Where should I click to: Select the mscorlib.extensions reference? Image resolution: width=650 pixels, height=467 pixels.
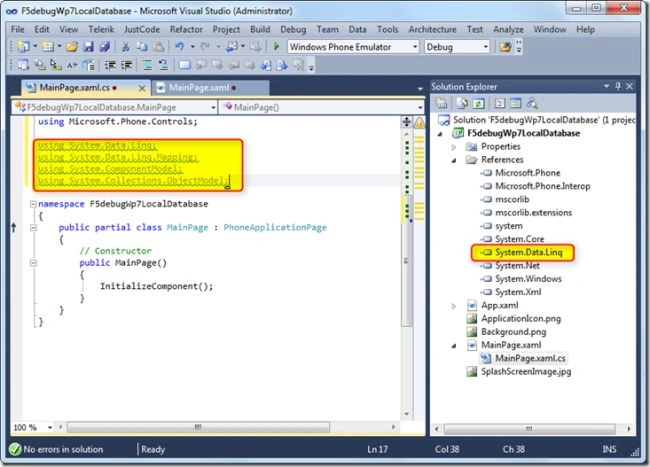527,213
